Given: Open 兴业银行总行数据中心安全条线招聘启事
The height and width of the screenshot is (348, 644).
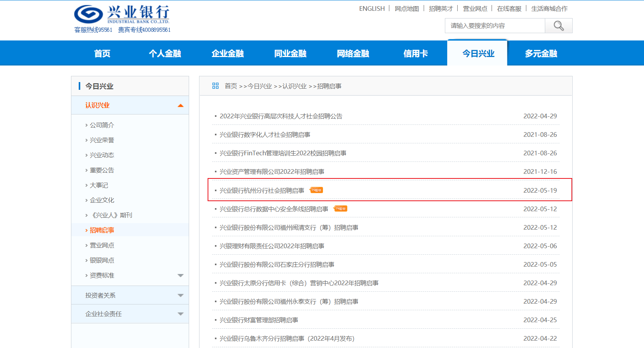Looking at the screenshot, I should click(274, 209).
